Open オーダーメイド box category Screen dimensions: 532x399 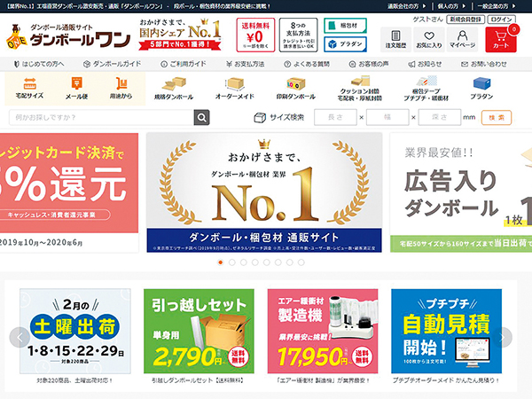234,89
